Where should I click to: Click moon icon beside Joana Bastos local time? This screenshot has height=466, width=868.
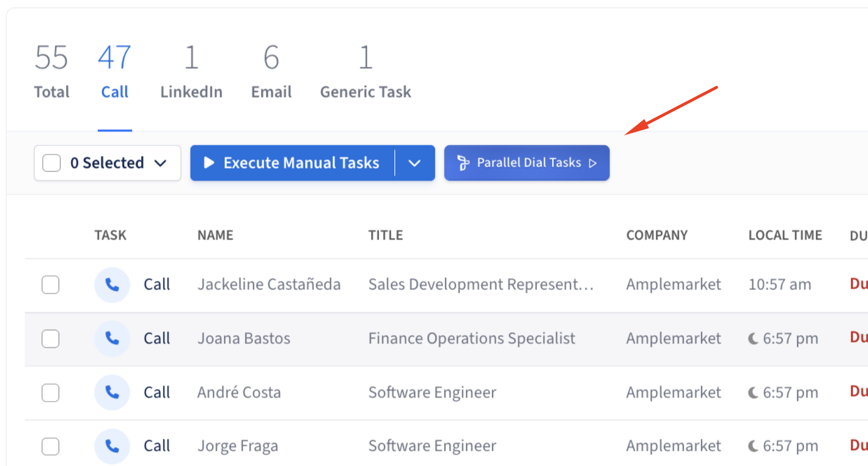pos(753,338)
